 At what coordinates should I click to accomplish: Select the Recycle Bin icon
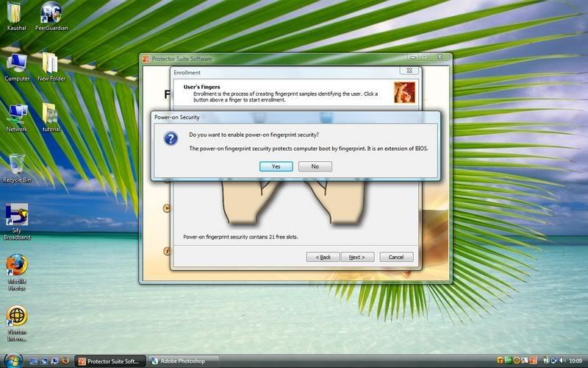[x=17, y=169]
